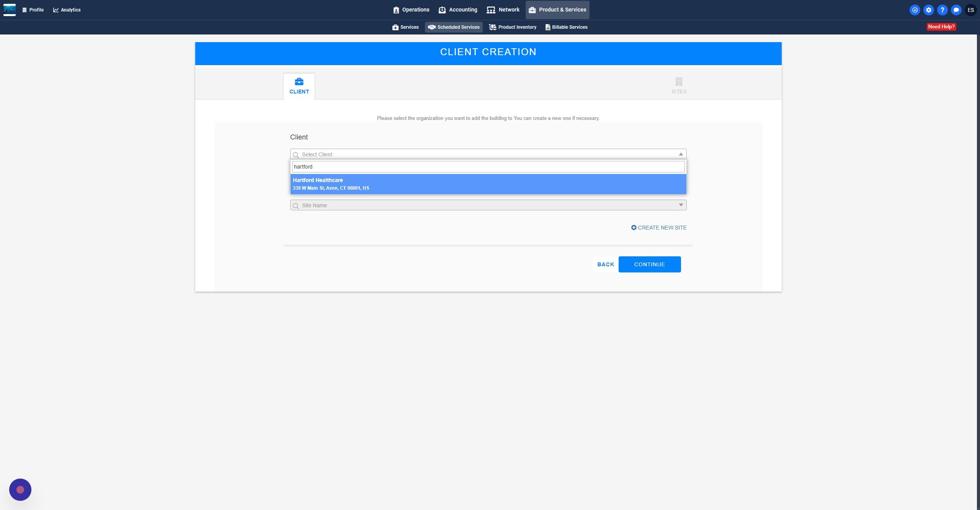Click the ES user avatar
The height and width of the screenshot is (510, 980).
(970, 10)
